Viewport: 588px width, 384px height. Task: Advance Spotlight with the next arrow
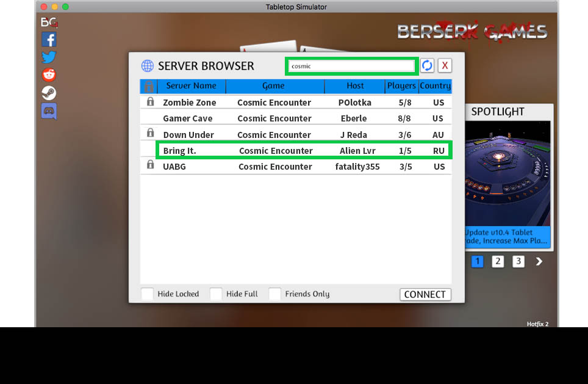(x=539, y=261)
